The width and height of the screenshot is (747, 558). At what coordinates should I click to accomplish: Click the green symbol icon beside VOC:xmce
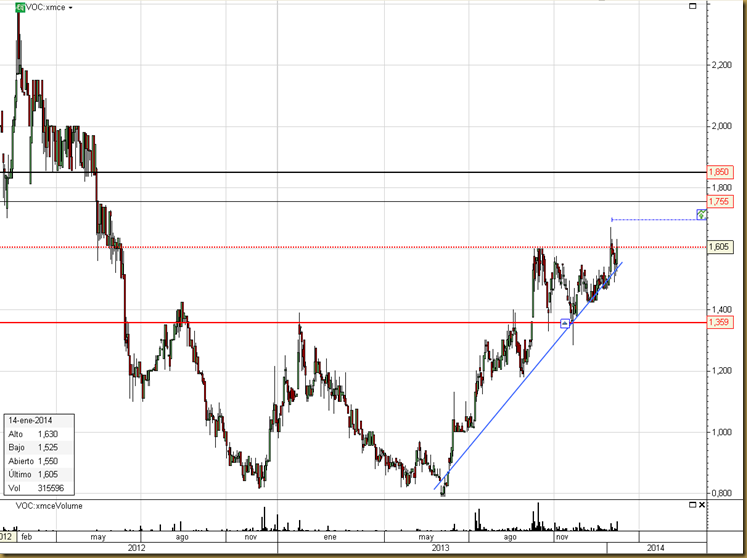20,7
